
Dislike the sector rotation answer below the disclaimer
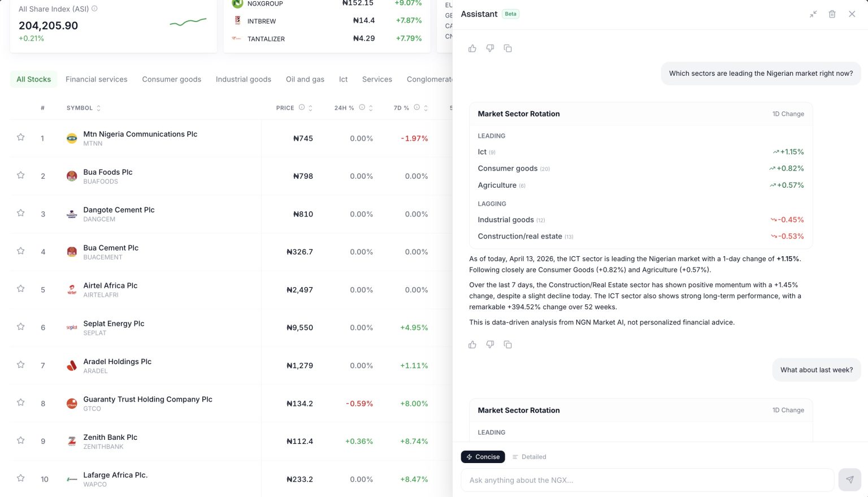point(490,344)
